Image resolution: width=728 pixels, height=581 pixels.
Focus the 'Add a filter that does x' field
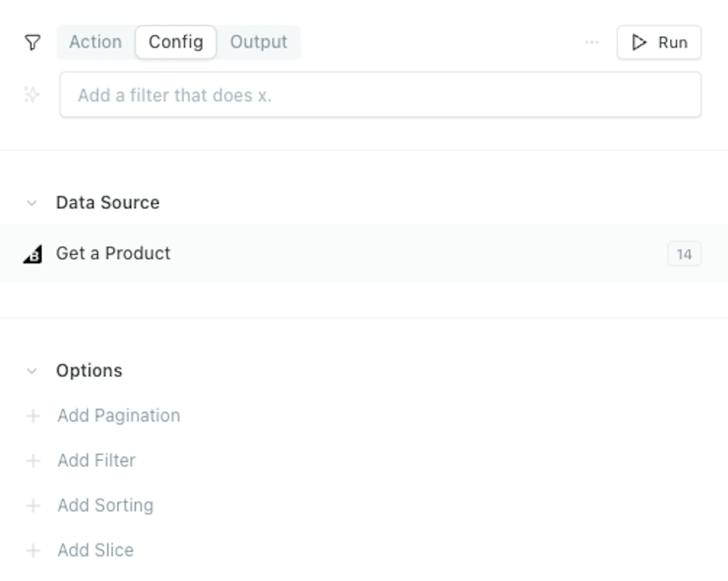[380, 95]
